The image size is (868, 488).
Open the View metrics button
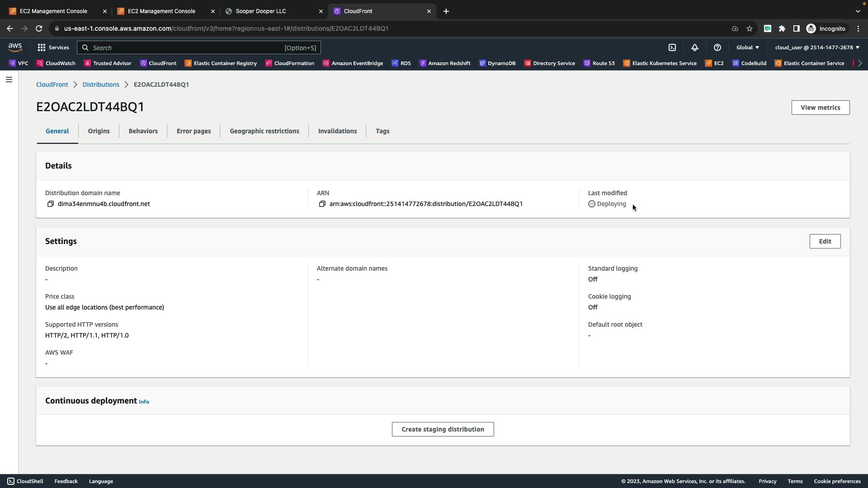(x=820, y=108)
